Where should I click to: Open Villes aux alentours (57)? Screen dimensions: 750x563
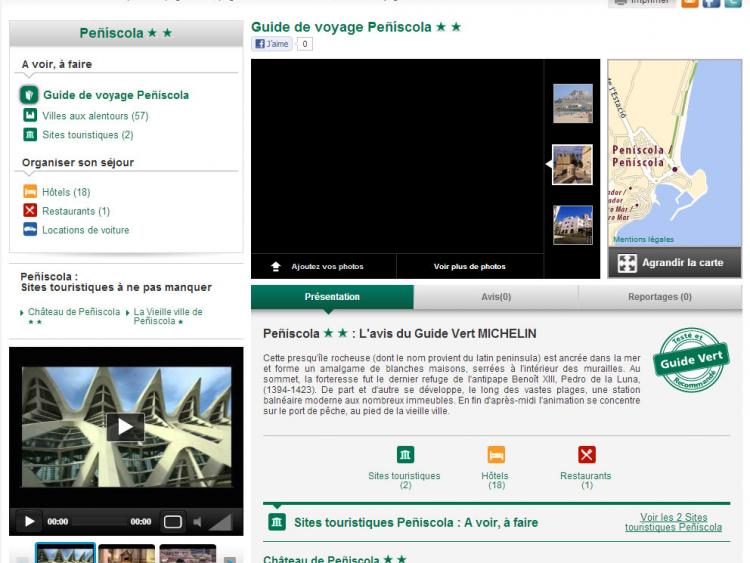click(x=95, y=116)
